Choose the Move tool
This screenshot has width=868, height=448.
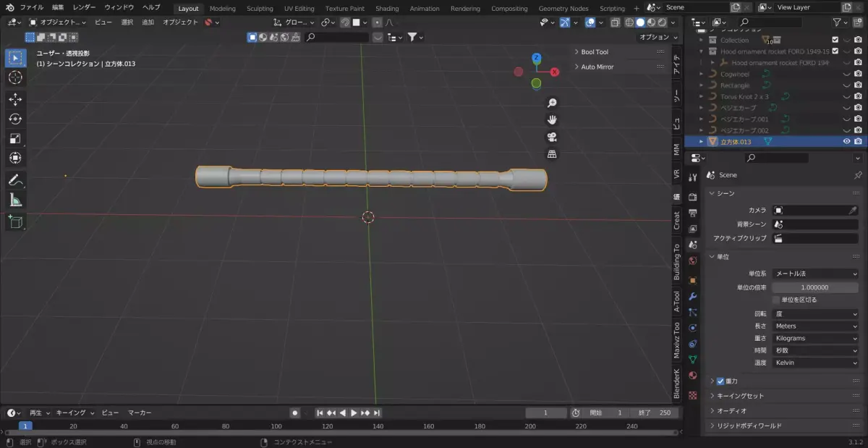tap(15, 99)
